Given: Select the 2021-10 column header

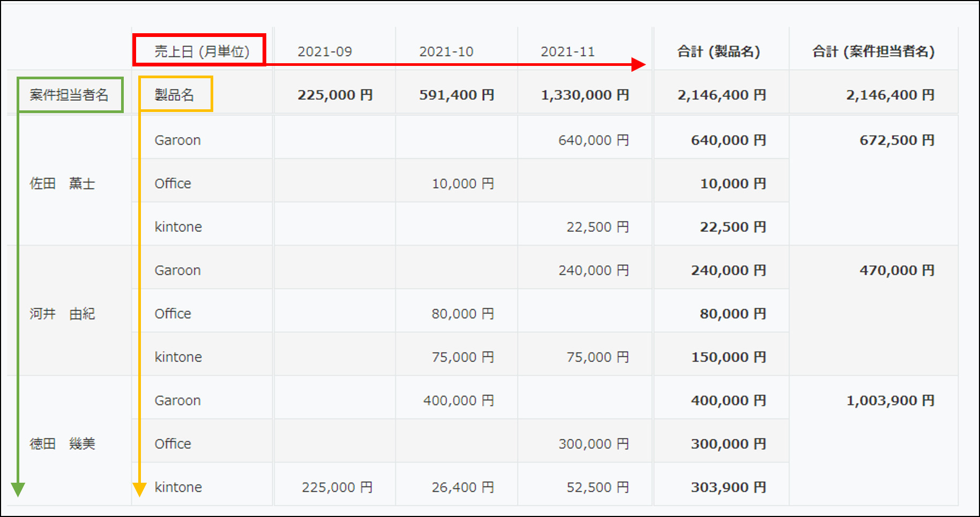Looking at the screenshot, I should [x=446, y=51].
